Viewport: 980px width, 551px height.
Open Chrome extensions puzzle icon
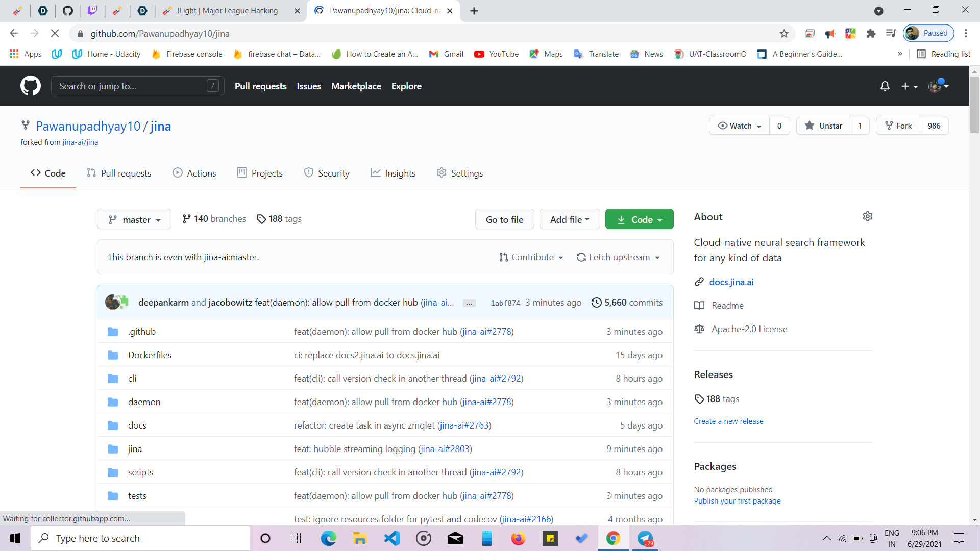[871, 34]
